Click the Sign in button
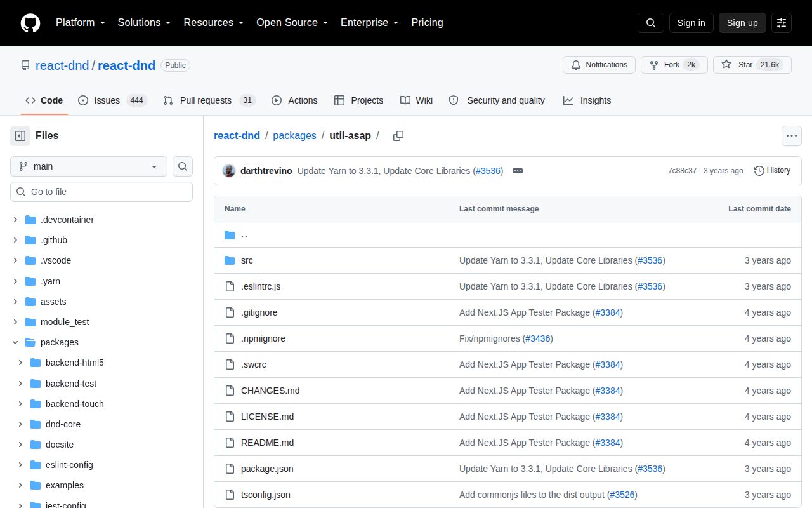Screen dimensions: 812x508 [x=691, y=23]
